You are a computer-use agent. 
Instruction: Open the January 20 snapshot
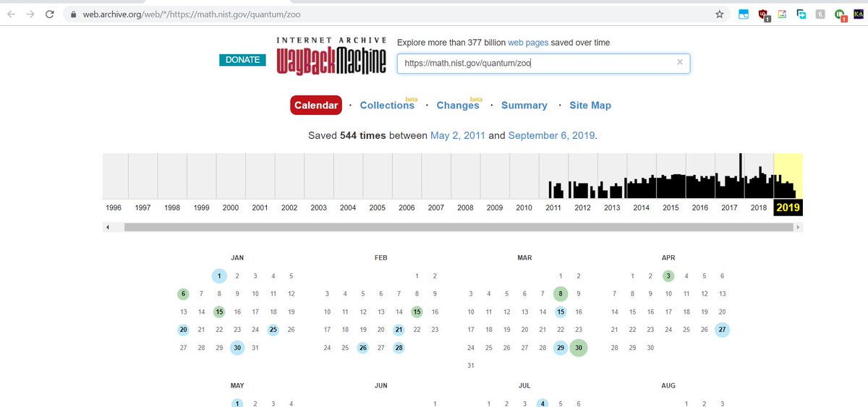pos(184,330)
